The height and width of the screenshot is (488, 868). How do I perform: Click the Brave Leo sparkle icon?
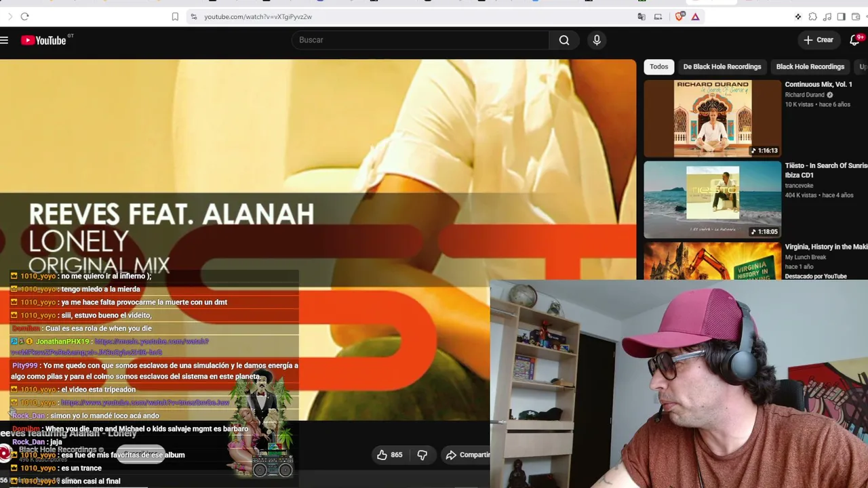[798, 16]
